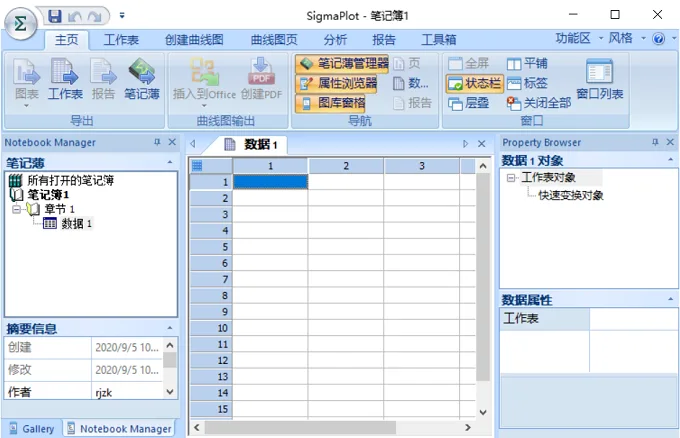Click the 报告 navigation button in 导航 group
The height and width of the screenshot is (438, 680).
[412, 103]
